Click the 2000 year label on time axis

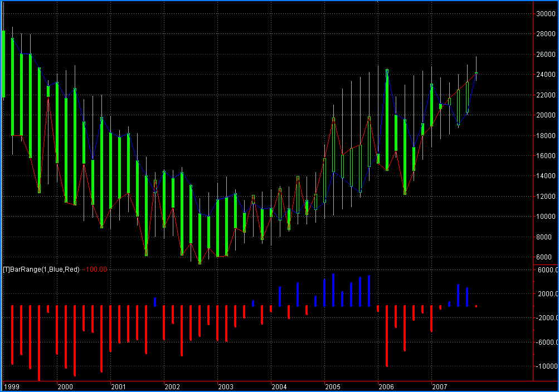coord(65,386)
